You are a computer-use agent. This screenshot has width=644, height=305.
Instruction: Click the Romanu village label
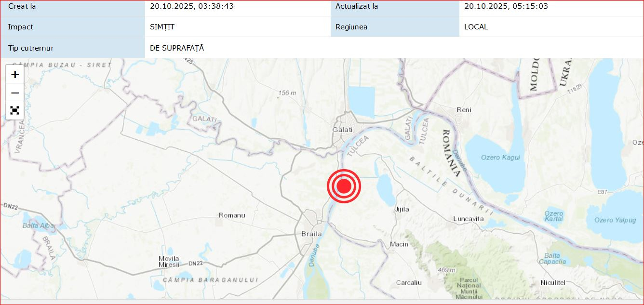point(232,215)
